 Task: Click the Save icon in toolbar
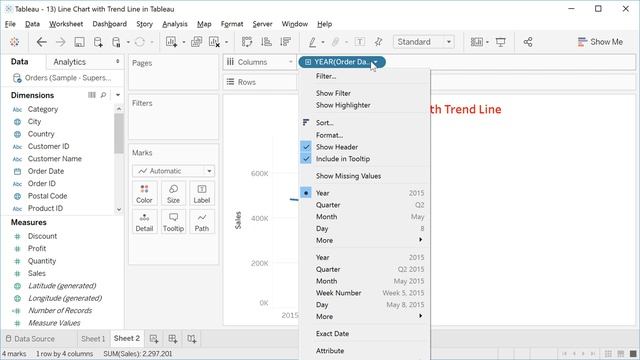point(79,42)
